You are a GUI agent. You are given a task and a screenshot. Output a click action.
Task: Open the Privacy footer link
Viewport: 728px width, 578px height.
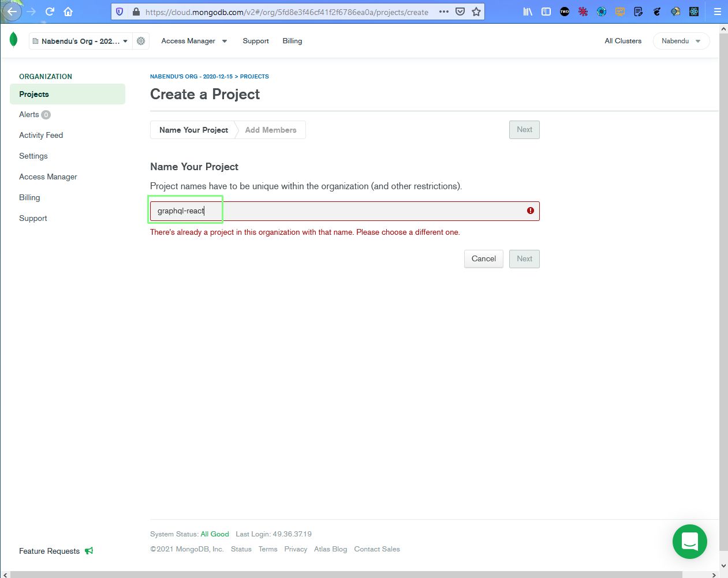point(296,549)
